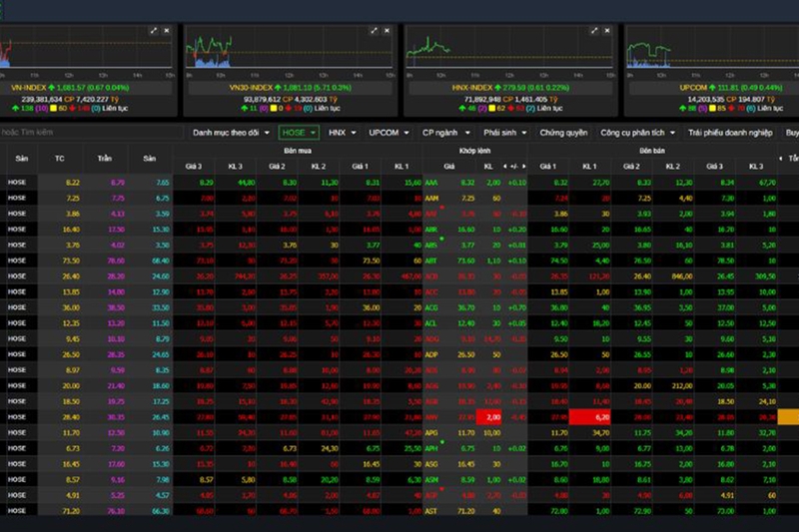Expand the UPCOM dropdown
This screenshot has height=532, width=799.
(x=389, y=133)
